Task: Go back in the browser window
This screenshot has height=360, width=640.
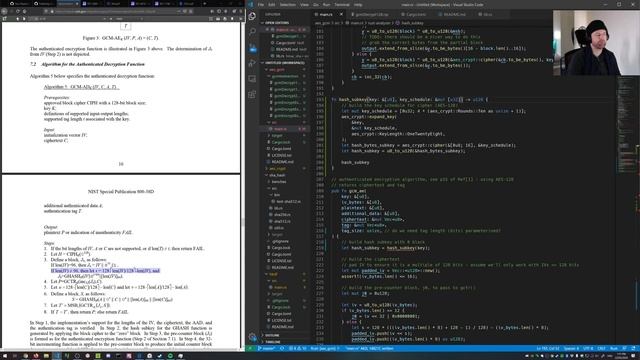Action: coord(4,11)
